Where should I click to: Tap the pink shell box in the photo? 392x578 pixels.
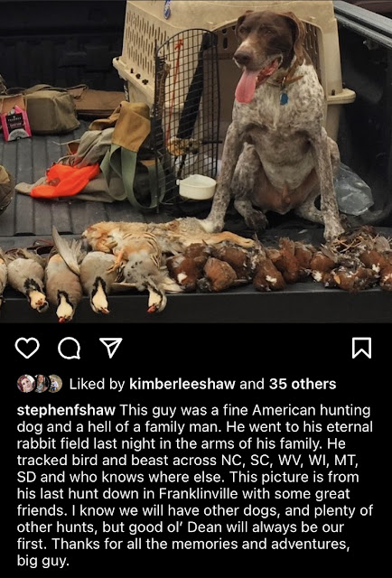click(x=16, y=124)
